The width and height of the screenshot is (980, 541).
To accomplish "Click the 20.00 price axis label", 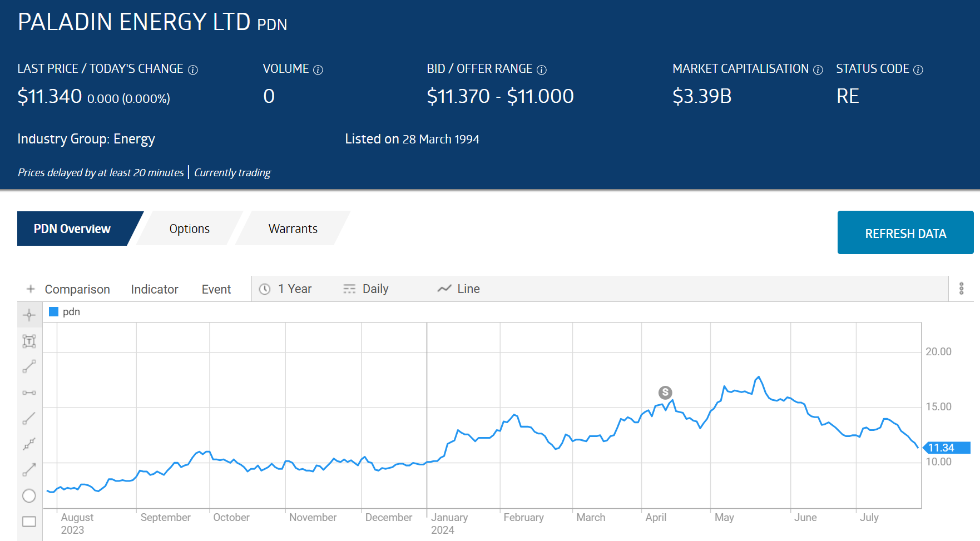I will point(938,351).
